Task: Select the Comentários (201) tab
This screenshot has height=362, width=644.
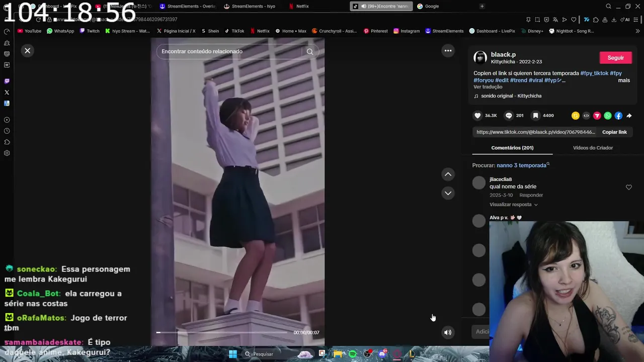Action: pyautogui.click(x=512, y=148)
